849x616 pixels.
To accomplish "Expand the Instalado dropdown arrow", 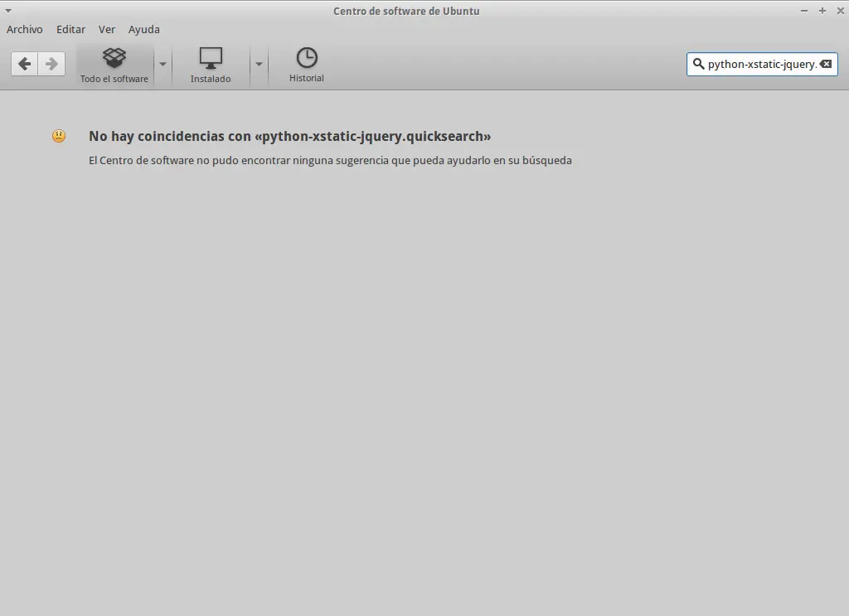I will 259,65.
